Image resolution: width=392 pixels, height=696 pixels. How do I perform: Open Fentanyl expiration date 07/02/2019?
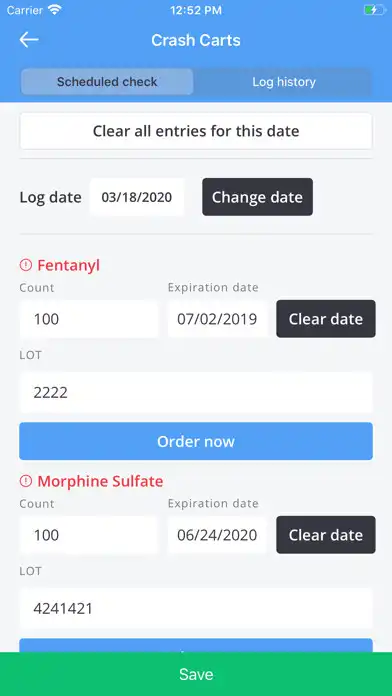click(x=217, y=319)
